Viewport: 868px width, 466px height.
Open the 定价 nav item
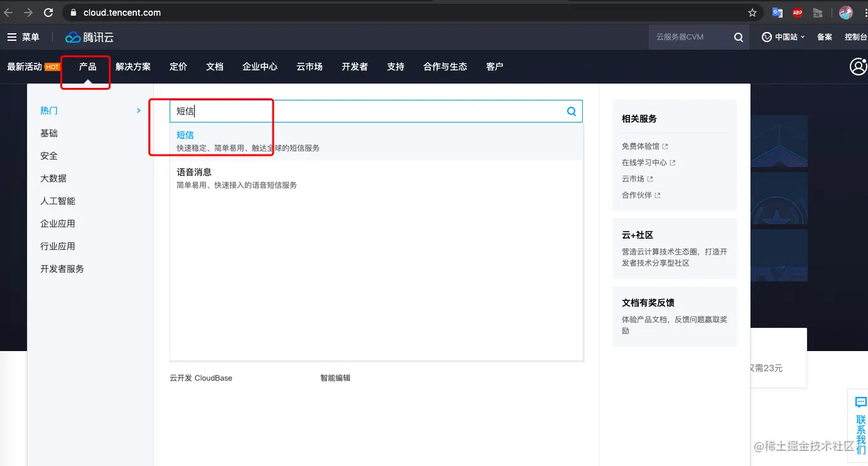(x=178, y=67)
